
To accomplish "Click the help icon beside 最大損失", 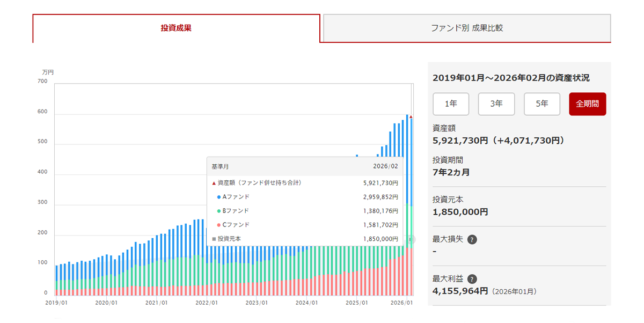I will [472, 239].
